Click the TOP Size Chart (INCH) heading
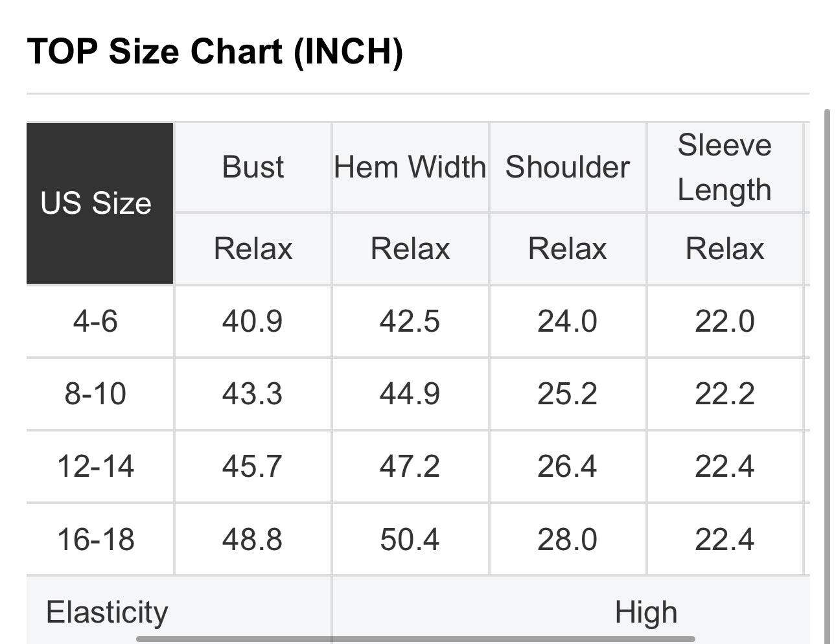The height and width of the screenshot is (644, 836). coord(215,52)
